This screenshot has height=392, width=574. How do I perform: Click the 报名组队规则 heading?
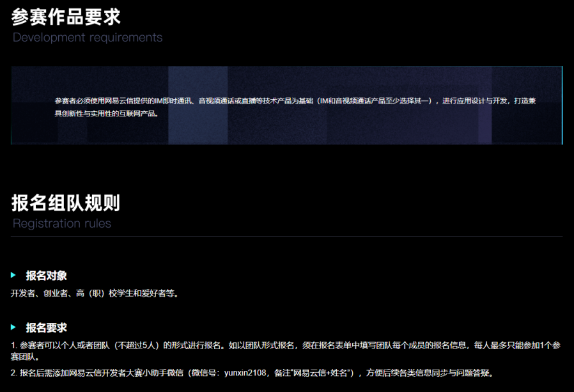pyautogui.click(x=66, y=203)
